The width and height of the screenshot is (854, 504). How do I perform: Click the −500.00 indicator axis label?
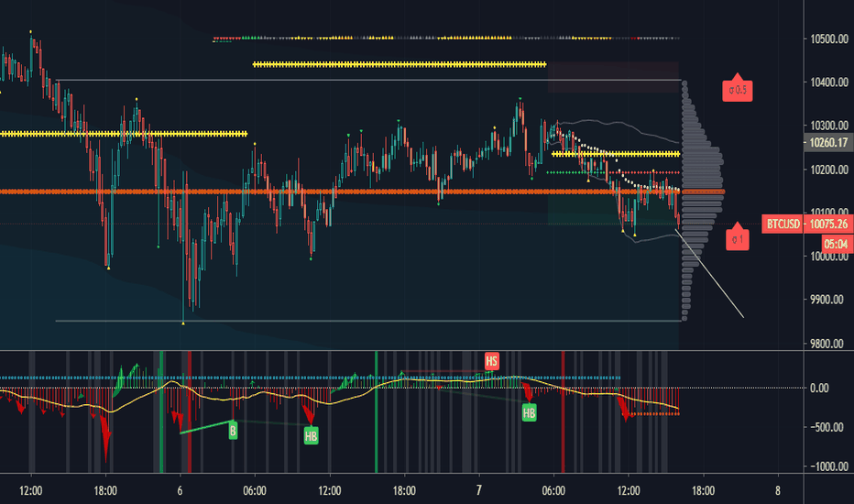click(x=828, y=427)
